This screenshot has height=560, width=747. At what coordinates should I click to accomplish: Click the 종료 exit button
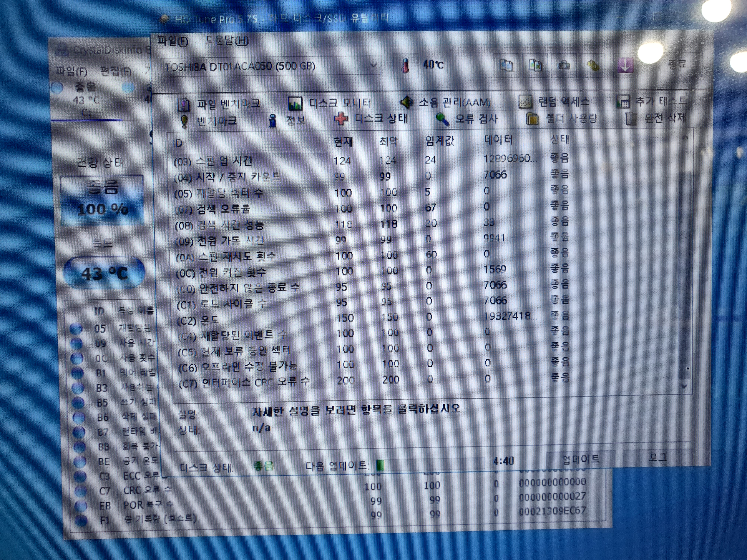[x=678, y=64]
